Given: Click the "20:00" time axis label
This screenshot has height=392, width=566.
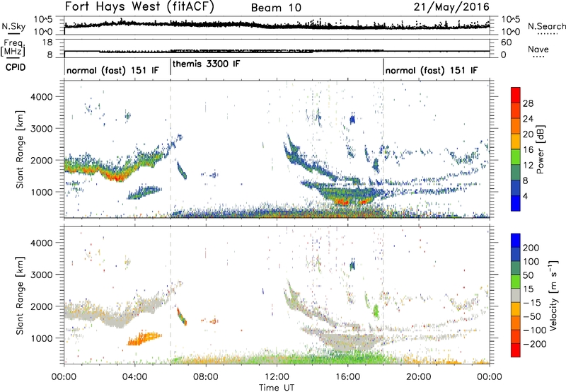Looking at the screenshot, I should 418,376.
